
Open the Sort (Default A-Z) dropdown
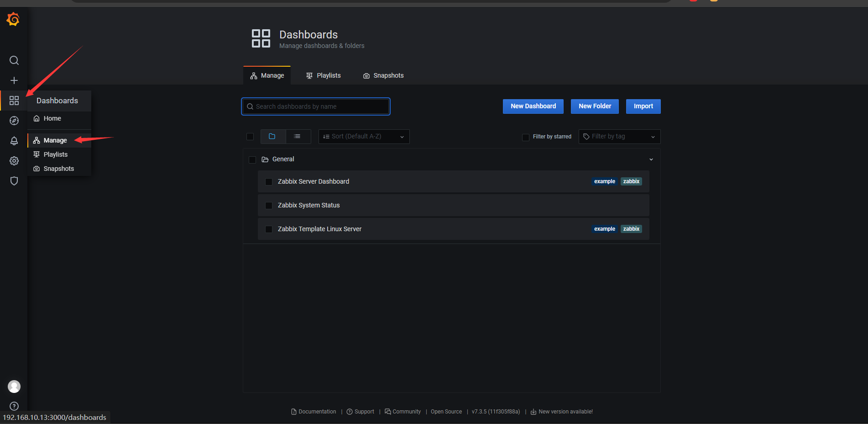364,137
